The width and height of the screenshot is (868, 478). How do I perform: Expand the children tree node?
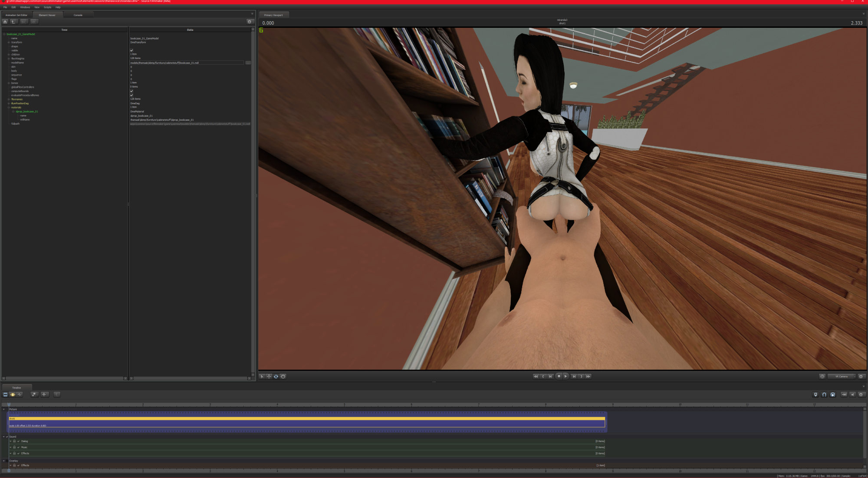pyautogui.click(x=9, y=55)
